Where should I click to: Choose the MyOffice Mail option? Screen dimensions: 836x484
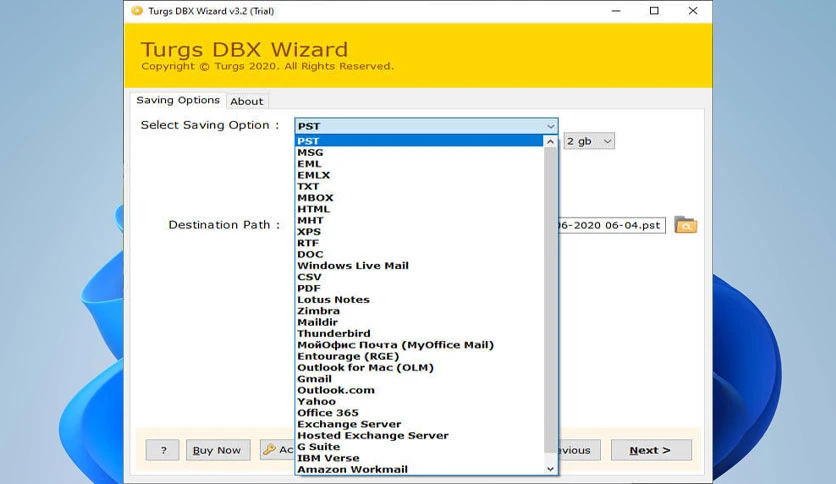point(420,345)
